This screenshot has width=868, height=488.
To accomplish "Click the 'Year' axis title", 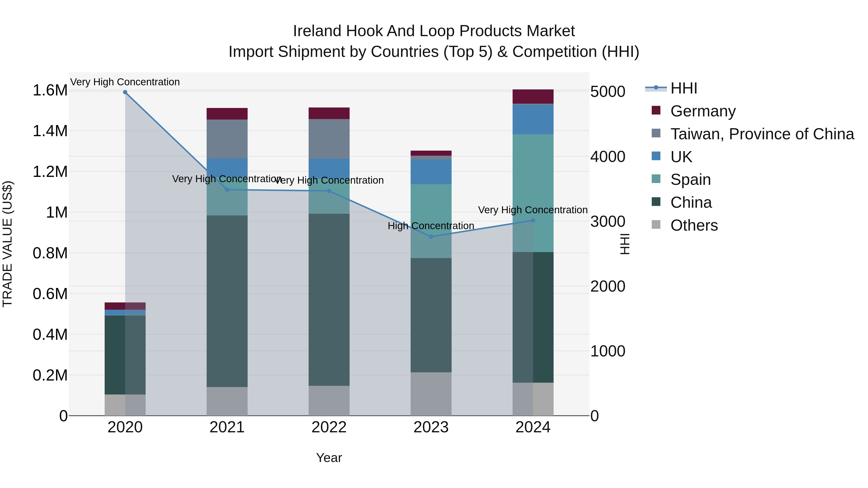I will (329, 458).
